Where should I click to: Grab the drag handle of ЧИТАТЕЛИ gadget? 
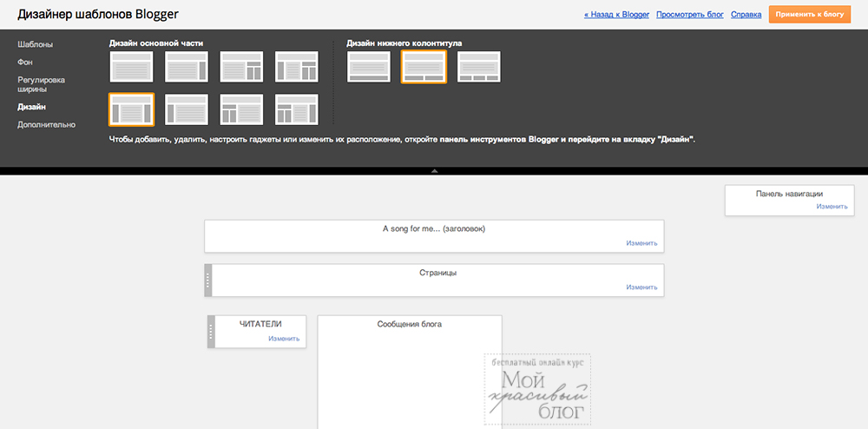click(211, 332)
